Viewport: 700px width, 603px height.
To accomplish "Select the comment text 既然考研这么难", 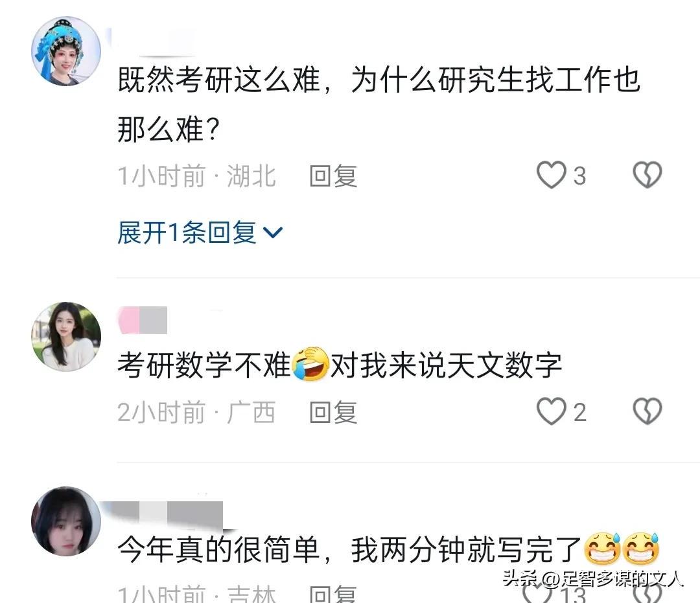I will pos(219,80).
